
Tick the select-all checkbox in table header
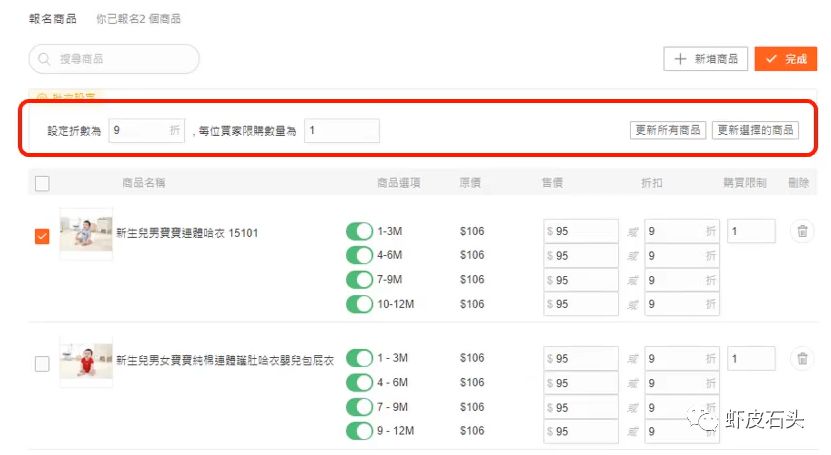pos(42,183)
